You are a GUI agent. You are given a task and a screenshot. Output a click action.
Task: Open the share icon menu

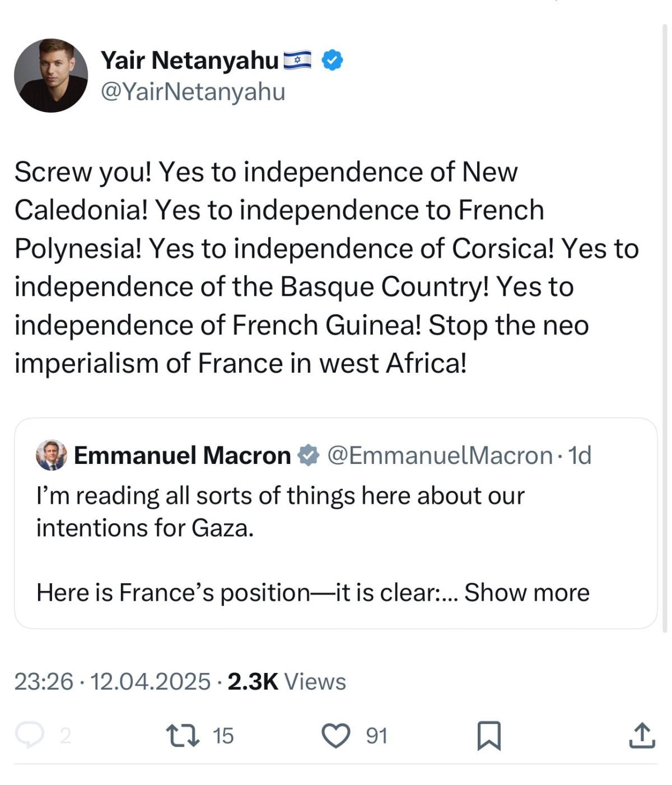click(x=642, y=735)
